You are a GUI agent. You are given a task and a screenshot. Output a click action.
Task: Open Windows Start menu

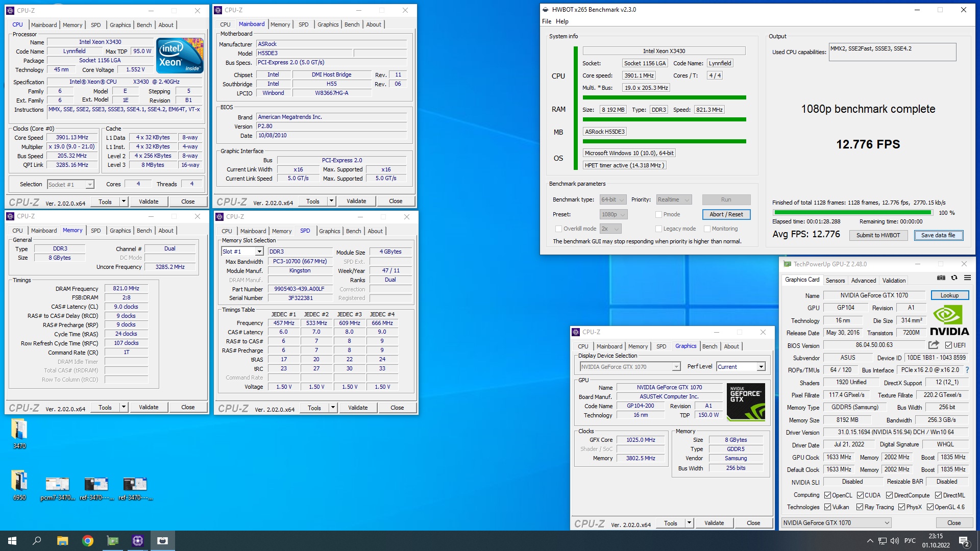click(x=12, y=541)
